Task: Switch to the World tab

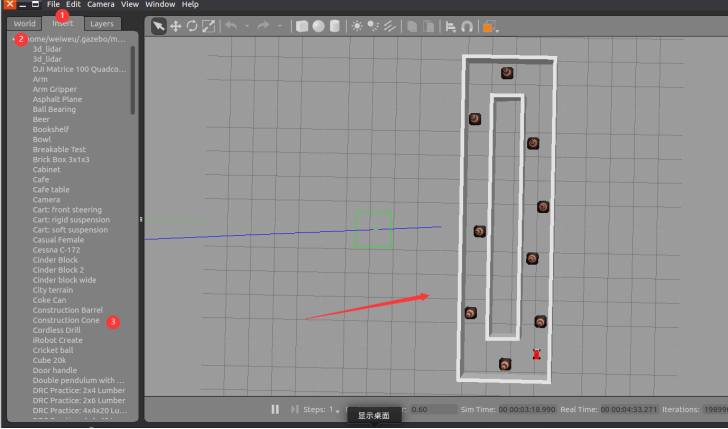Action: (24, 24)
